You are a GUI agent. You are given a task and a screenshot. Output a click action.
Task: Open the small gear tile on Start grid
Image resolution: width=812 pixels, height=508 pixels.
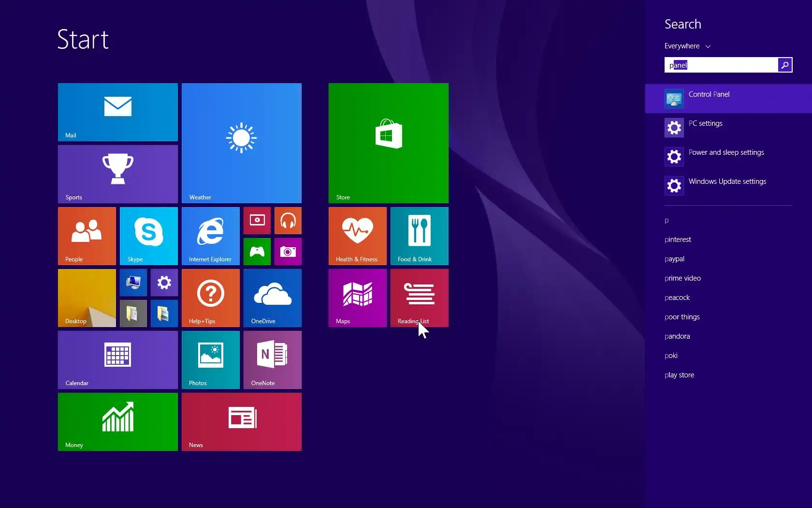point(164,283)
